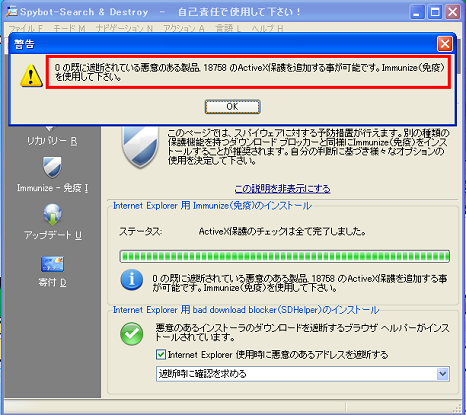Select the リカバリー R sidebar label

52,141
